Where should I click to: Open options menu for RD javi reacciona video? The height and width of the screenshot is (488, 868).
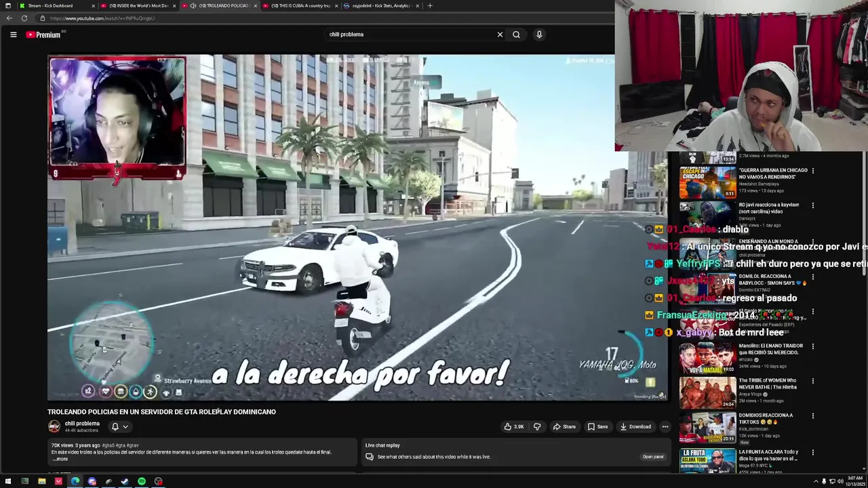812,205
